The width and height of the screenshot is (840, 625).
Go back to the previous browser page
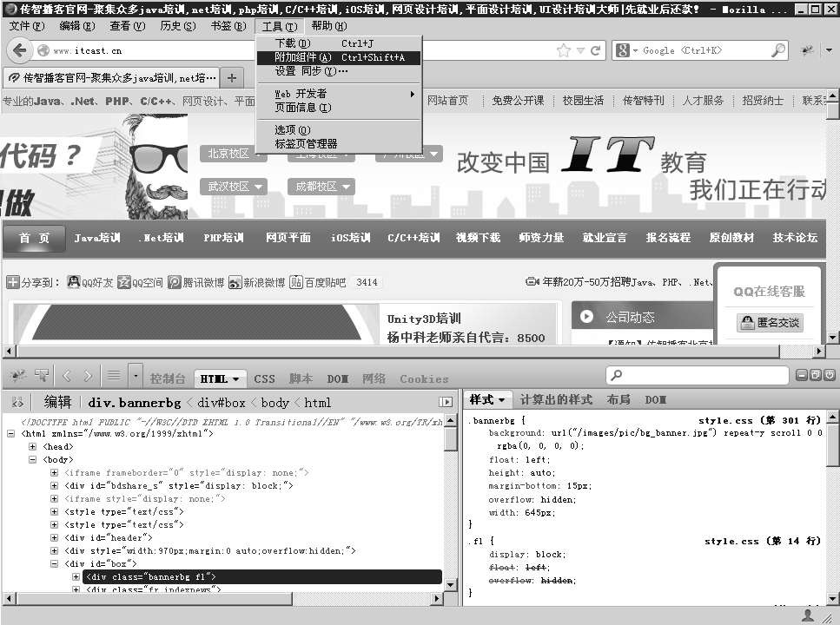[20, 51]
